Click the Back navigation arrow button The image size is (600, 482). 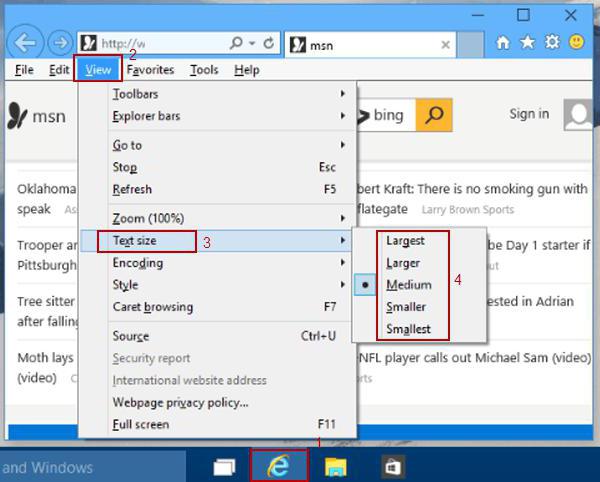tap(26, 43)
